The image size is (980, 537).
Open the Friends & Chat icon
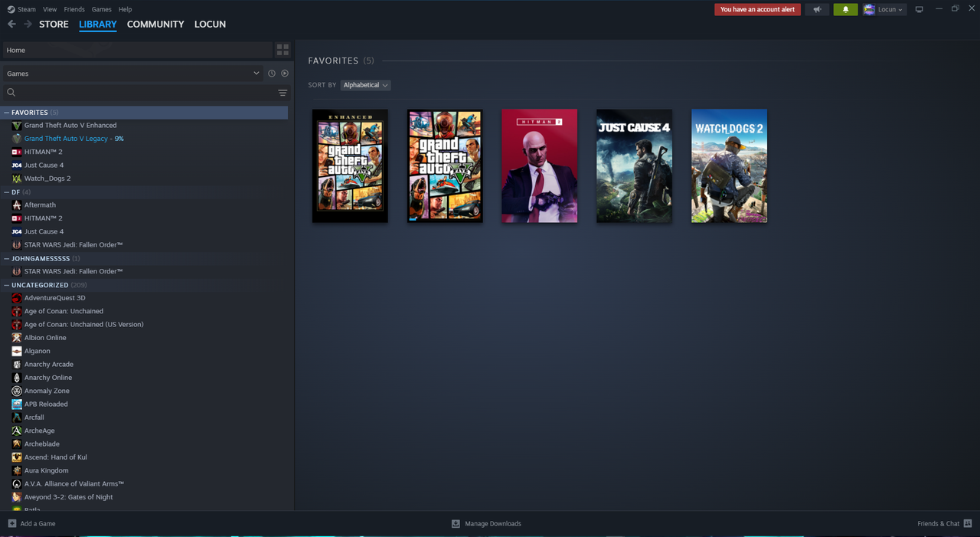(968, 523)
